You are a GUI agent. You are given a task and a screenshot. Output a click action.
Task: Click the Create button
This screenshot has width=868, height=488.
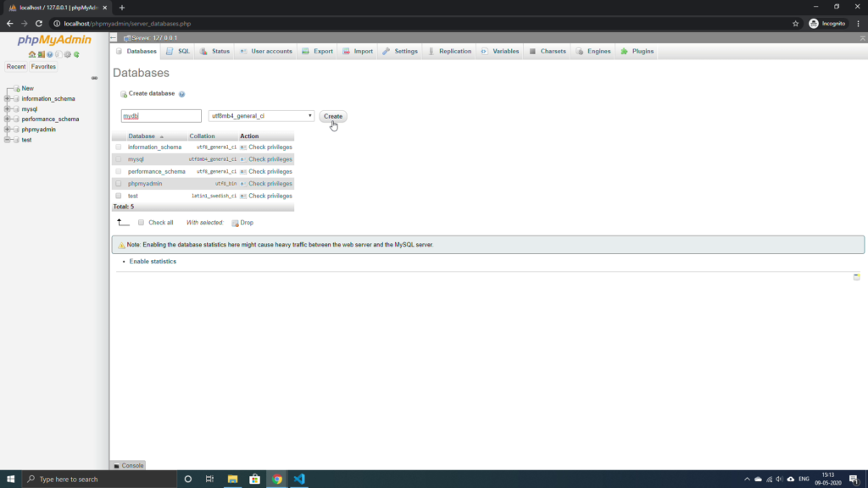tap(332, 116)
